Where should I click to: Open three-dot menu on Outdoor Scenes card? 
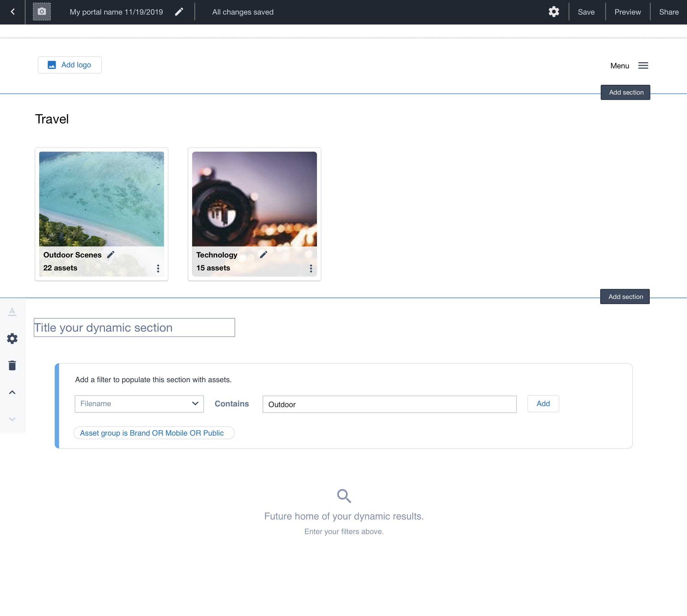click(158, 268)
